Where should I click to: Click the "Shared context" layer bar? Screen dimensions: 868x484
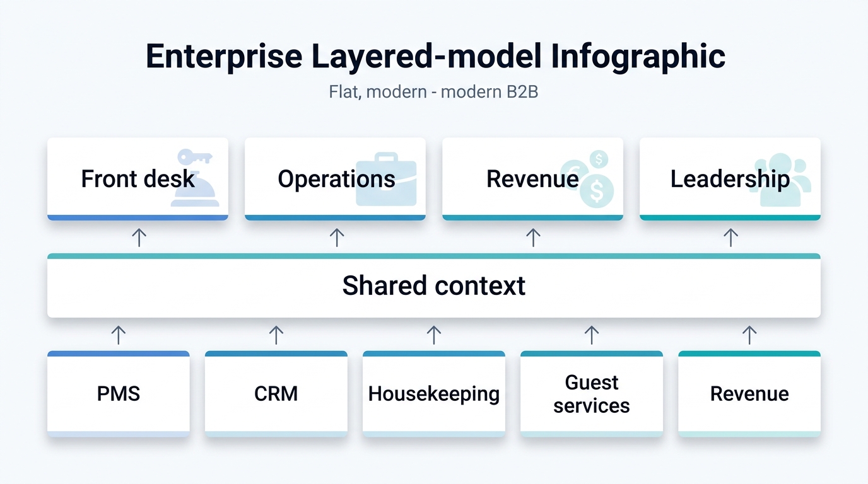pyautogui.click(x=434, y=285)
